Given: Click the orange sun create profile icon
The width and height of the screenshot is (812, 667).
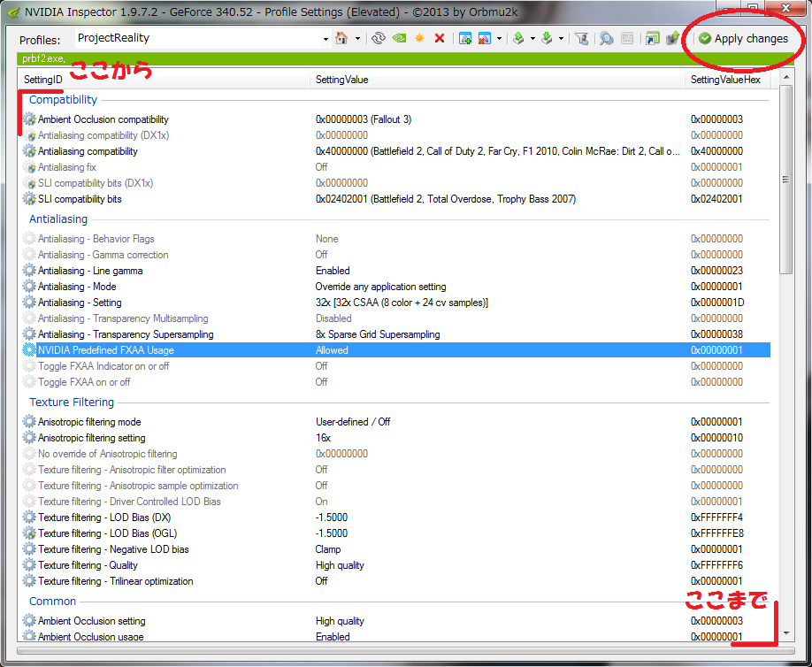Looking at the screenshot, I should [419, 39].
